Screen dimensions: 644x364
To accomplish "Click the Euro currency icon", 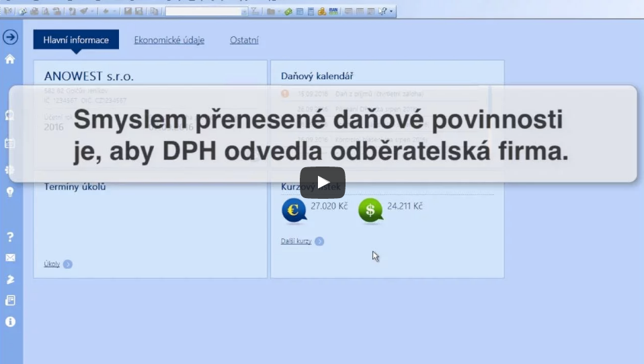I will (x=294, y=210).
